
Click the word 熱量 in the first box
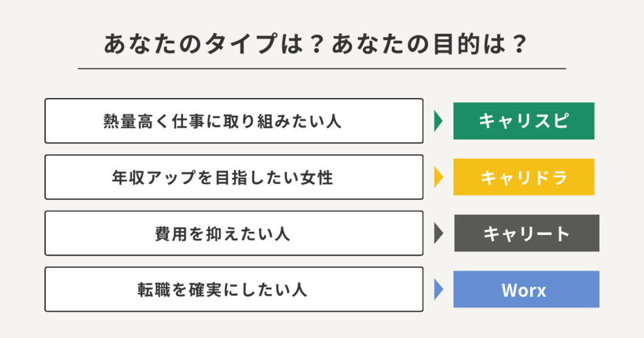pyautogui.click(x=121, y=121)
